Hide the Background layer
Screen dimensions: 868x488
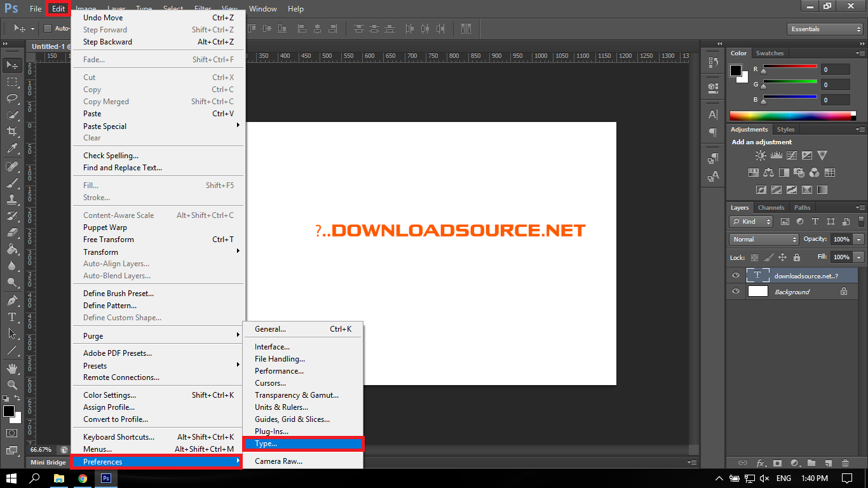(x=736, y=292)
